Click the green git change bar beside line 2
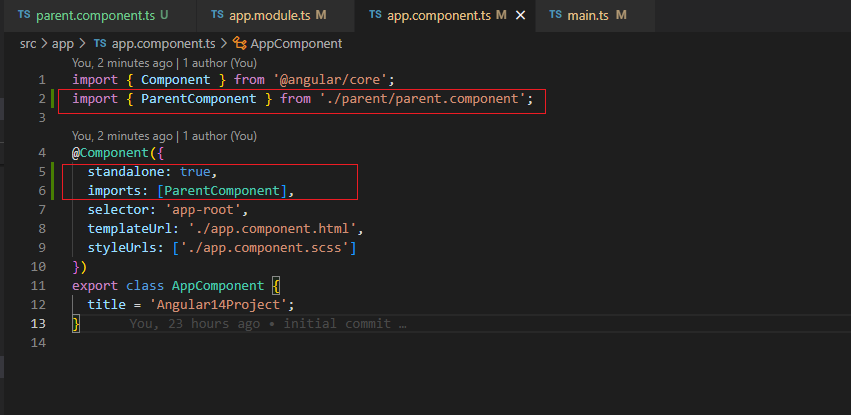 53,99
